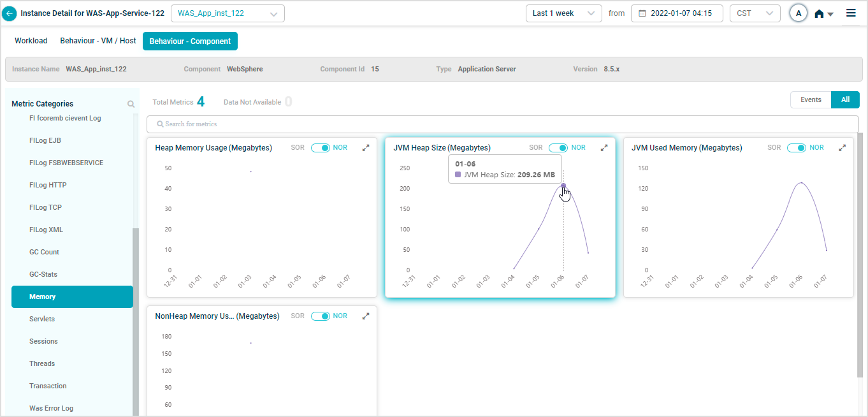The image size is (868, 417).
Task: Select the GC Count category
Action: (44, 252)
